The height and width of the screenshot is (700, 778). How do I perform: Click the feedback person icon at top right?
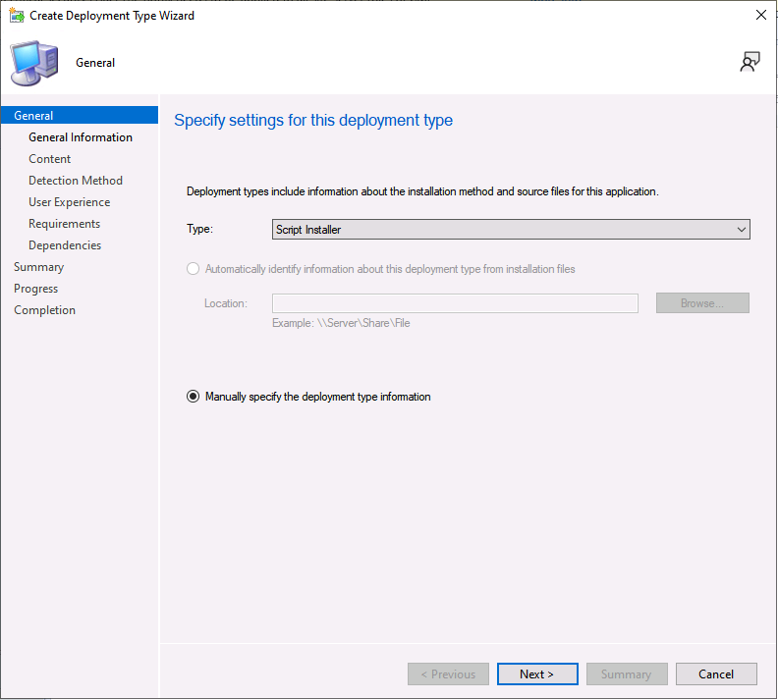point(750,63)
